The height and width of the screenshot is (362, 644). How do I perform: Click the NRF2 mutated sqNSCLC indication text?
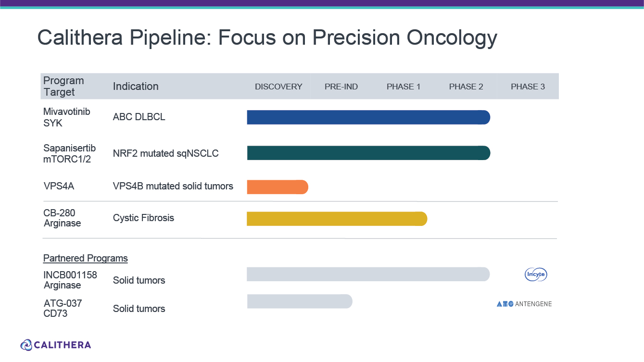coord(165,153)
